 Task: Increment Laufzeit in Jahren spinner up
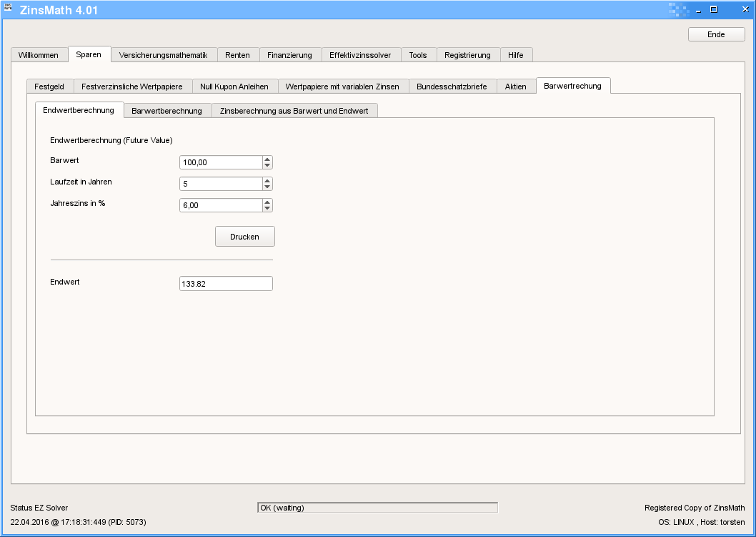267,181
